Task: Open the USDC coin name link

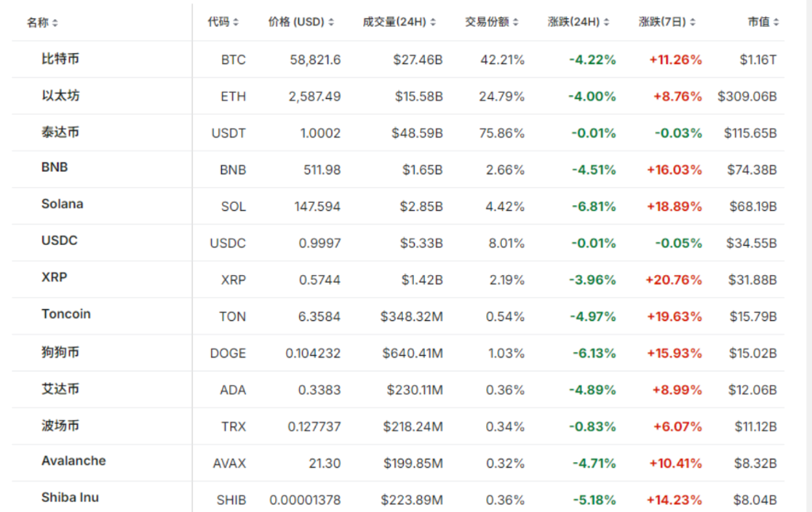Action: click(x=59, y=241)
